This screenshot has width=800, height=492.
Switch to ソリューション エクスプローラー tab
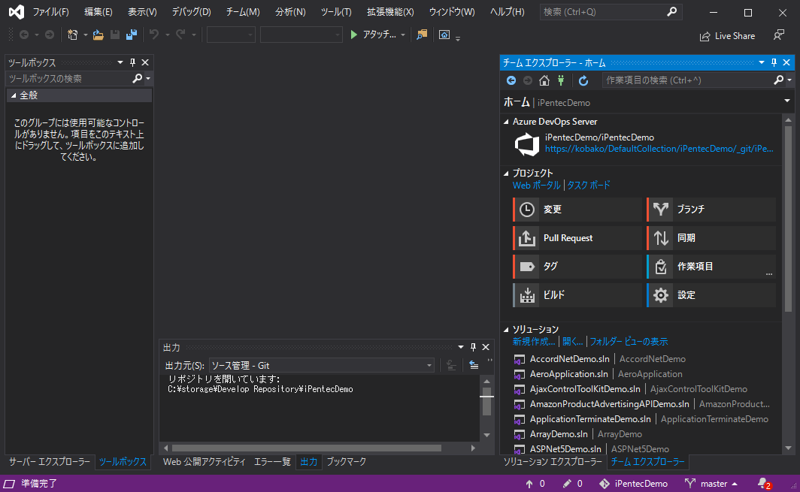pos(553,462)
